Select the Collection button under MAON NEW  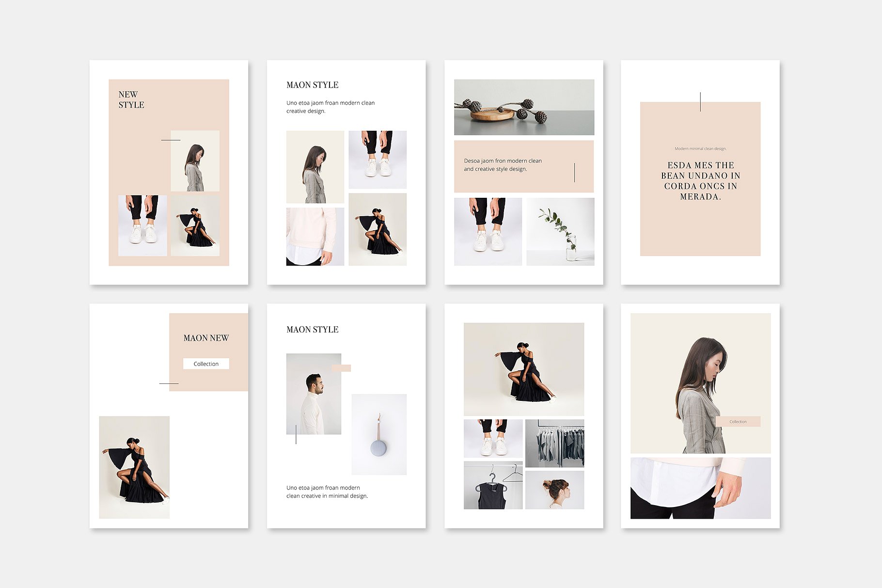pyautogui.click(x=205, y=364)
